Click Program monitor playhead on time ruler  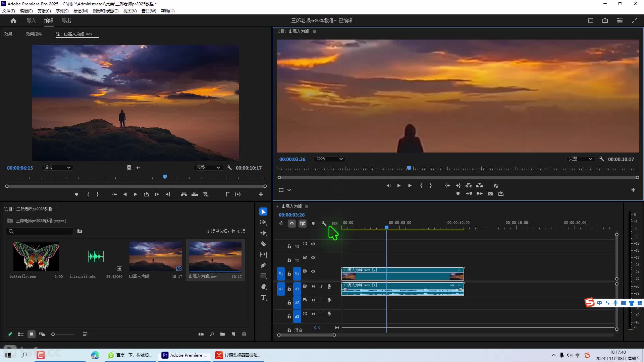coord(409,168)
